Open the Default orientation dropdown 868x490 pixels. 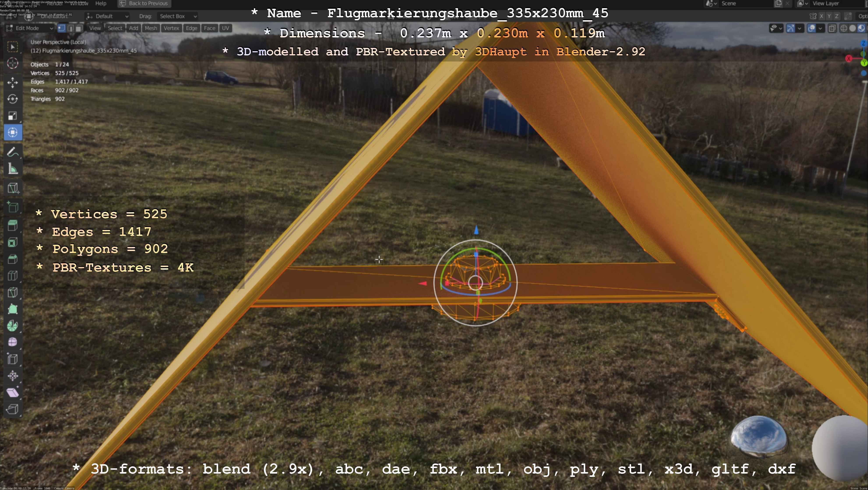107,16
